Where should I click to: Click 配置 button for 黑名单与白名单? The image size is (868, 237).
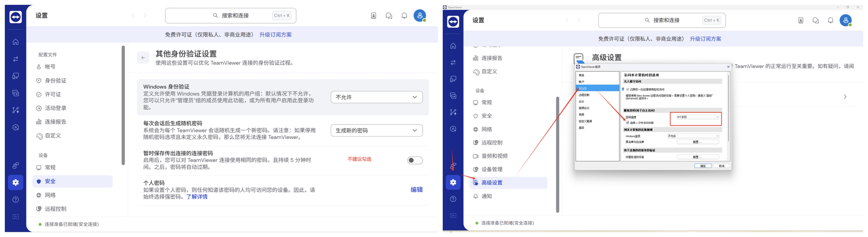coord(698,142)
